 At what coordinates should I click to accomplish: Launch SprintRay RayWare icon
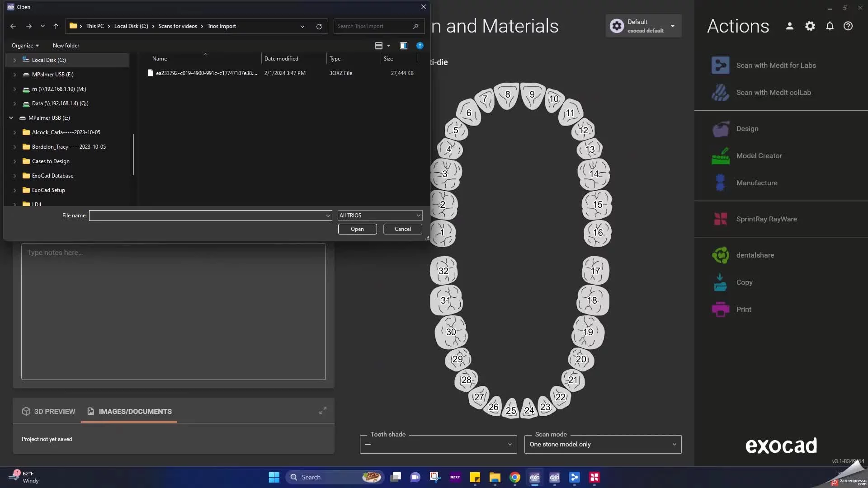point(720,219)
